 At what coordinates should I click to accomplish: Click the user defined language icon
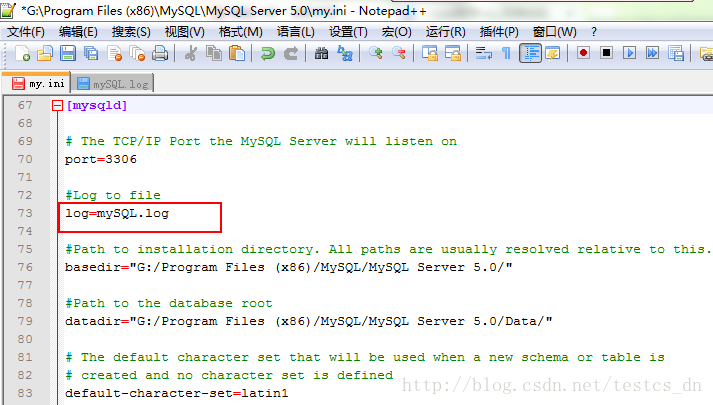(x=553, y=53)
